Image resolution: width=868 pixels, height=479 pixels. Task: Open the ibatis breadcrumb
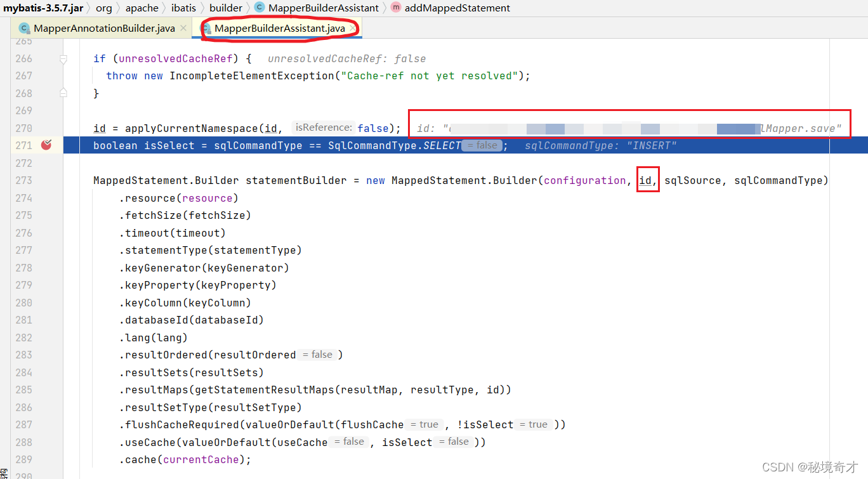[183, 8]
